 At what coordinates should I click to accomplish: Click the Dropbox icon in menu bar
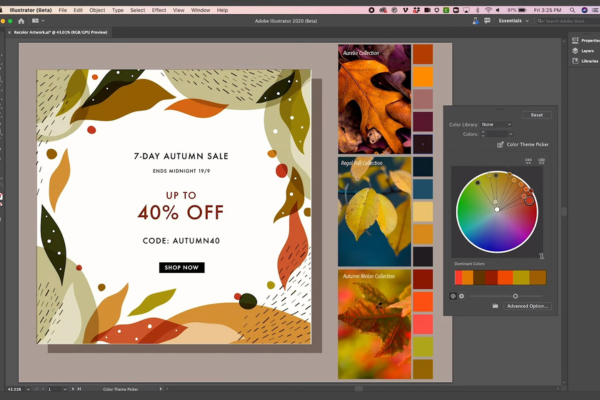[x=416, y=10]
